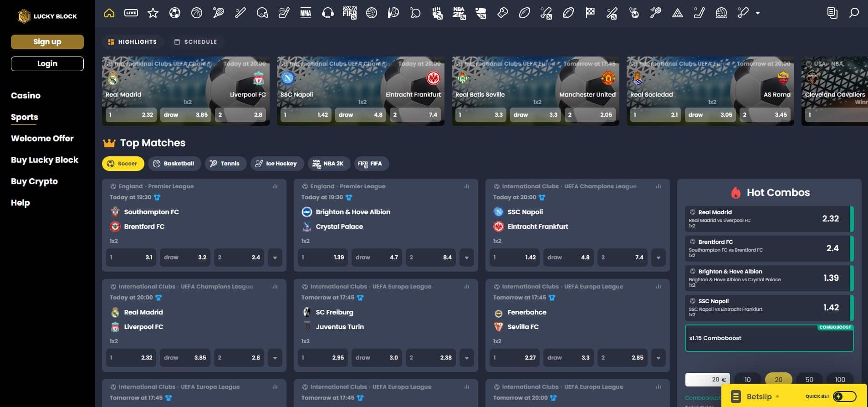This screenshot has height=407, width=868.
Task: Select the Tennis filter in Top Matches
Action: pos(225,164)
